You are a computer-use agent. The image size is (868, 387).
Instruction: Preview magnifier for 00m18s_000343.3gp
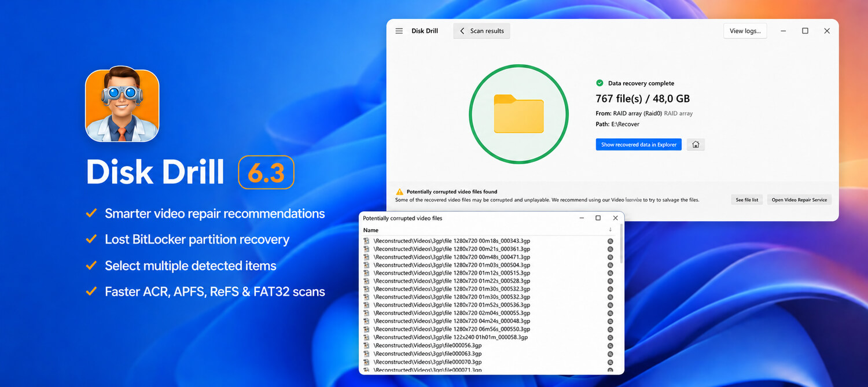pyautogui.click(x=610, y=241)
